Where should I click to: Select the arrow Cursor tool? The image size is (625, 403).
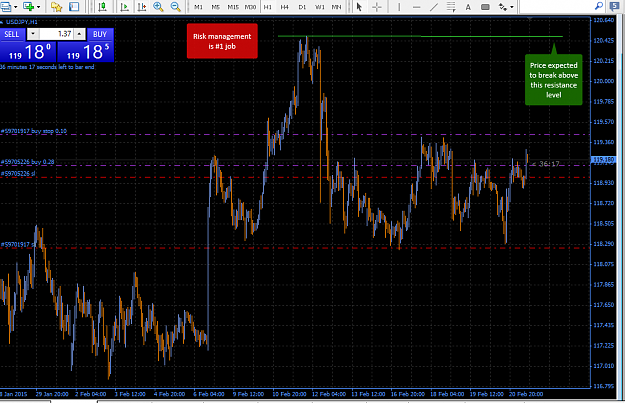(x=359, y=6)
